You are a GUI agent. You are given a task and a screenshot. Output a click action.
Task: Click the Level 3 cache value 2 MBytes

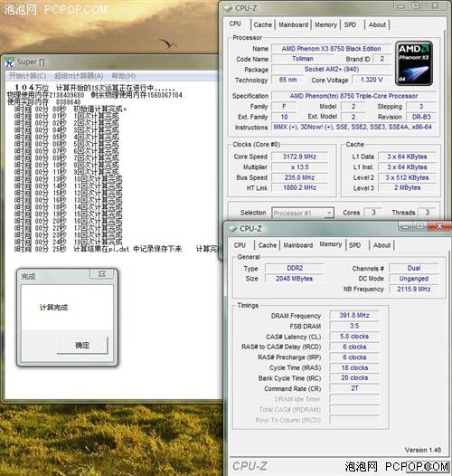(x=407, y=188)
